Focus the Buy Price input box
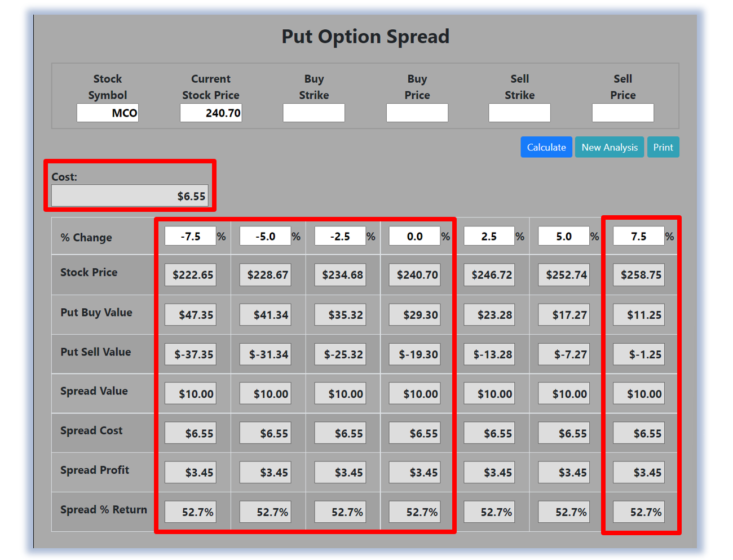Image resolution: width=733 pixels, height=560 pixels. (417, 113)
